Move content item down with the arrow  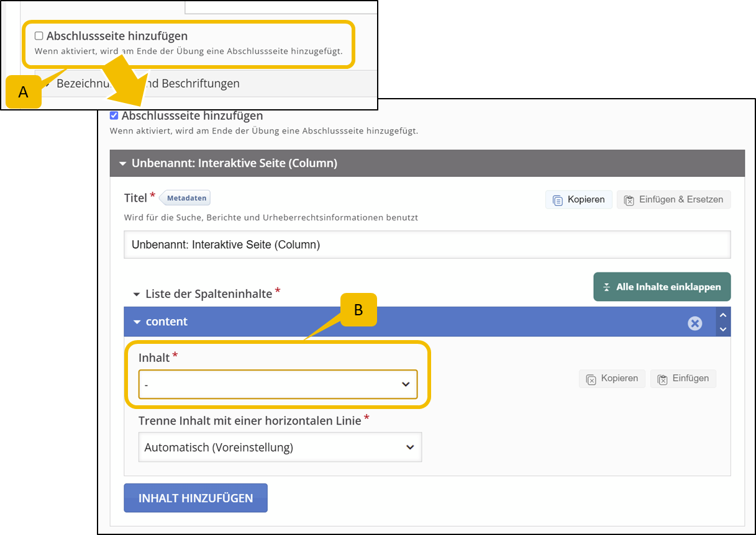(x=722, y=329)
